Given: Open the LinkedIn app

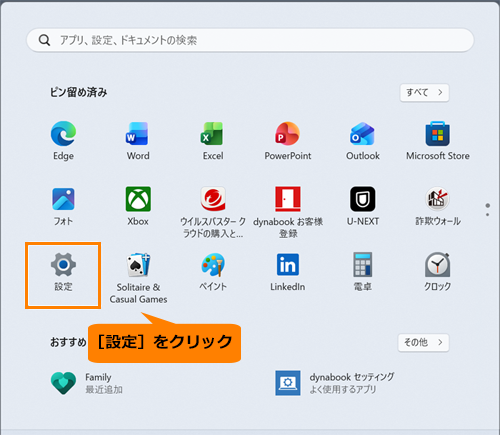Looking at the screenshot, I should tap(288, 265).
